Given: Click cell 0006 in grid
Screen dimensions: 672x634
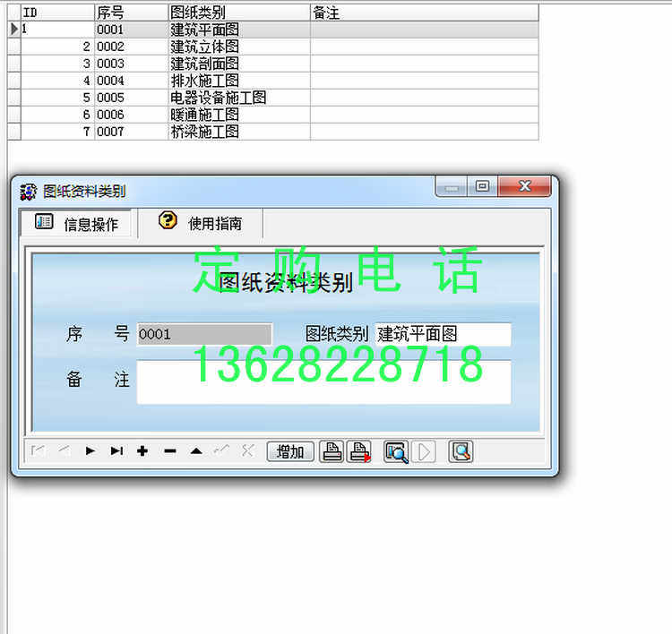Looking at the screenshot, I should tap(131, 115).
